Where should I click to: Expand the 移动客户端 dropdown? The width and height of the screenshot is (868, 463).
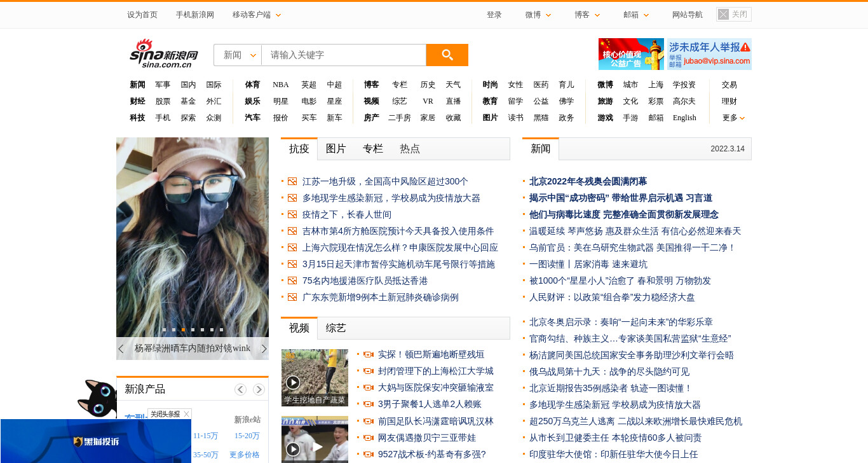point(257,15)
